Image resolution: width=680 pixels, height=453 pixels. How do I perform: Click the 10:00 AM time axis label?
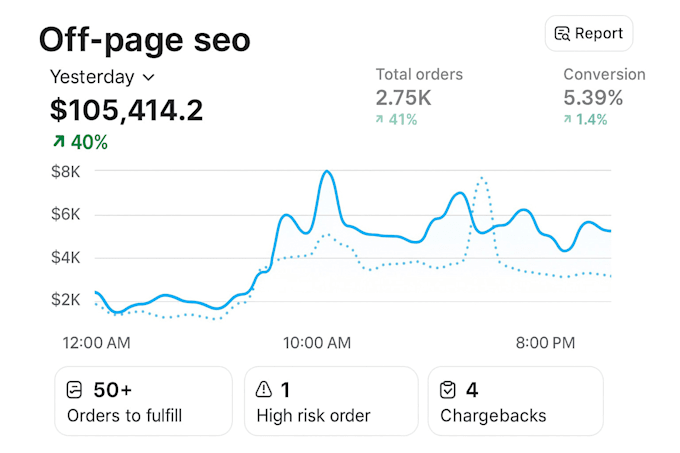point(317,343)
